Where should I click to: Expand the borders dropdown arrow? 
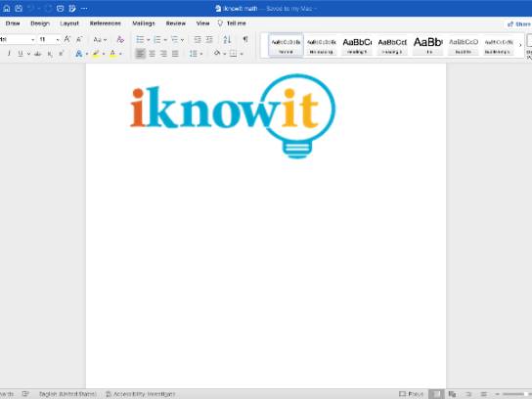pyautogui.click(x=242, y=54)
